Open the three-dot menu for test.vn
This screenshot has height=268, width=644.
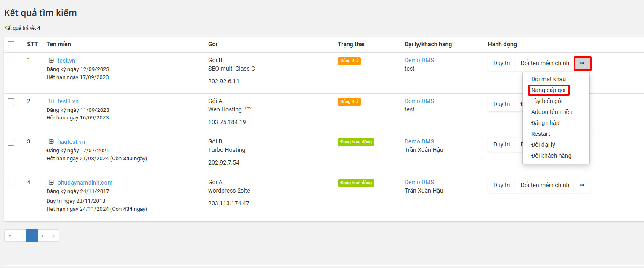pos(582,64)
